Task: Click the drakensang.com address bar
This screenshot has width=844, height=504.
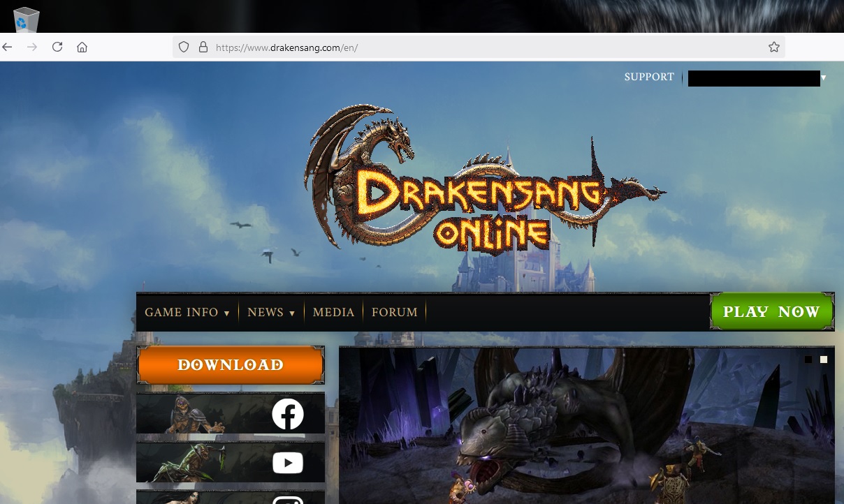Action: (479, 47)
